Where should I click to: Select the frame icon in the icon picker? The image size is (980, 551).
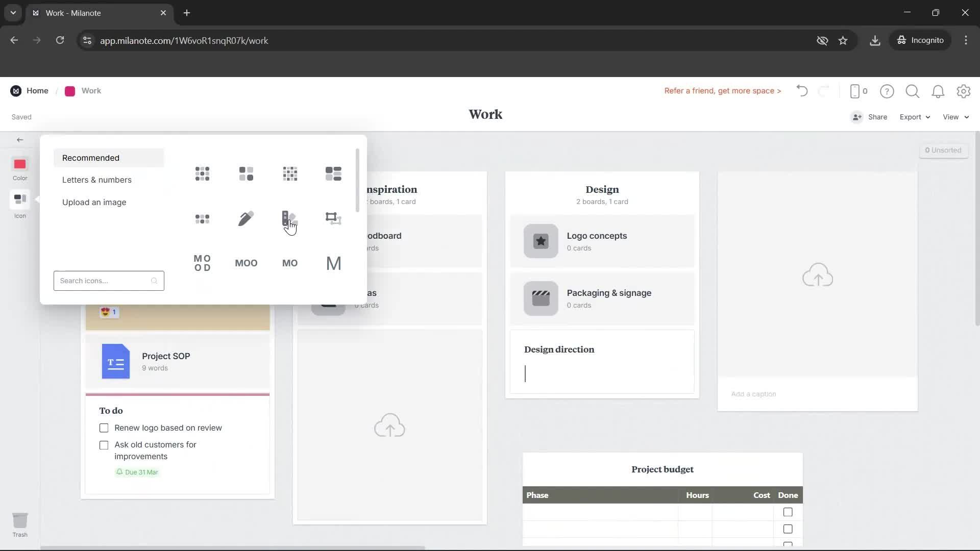point(333,218)
